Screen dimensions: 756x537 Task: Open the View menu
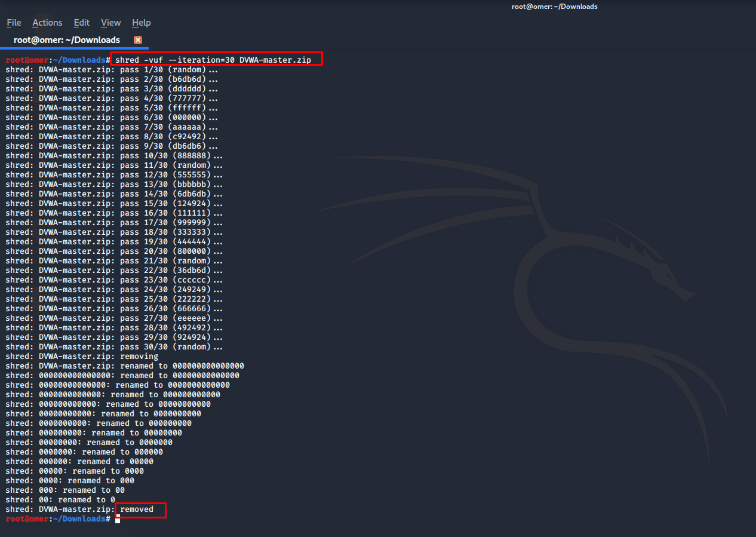coord(110,22)
